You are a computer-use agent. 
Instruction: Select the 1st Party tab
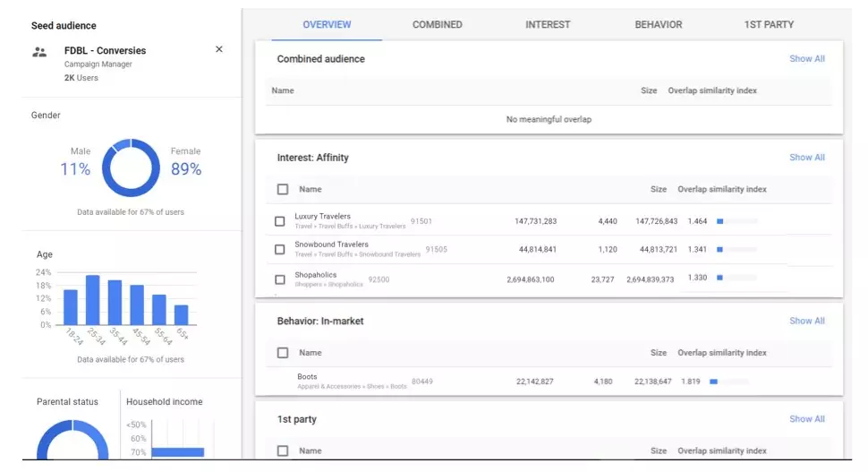[x=769, y=25]
